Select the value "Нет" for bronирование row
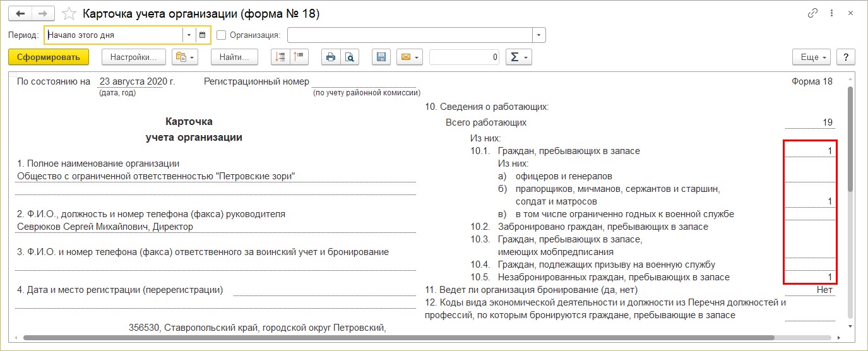Screen dimensions: 868x351 824,290
